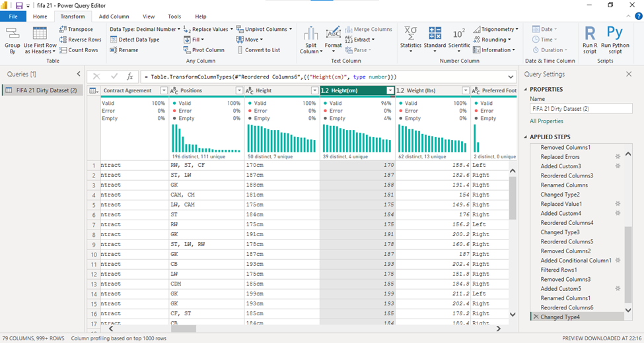Image resolution: width=644 pixels, height=343 pixels.
Task: Collapse the Queries pane with the chevron
Action: coord(79,74)
